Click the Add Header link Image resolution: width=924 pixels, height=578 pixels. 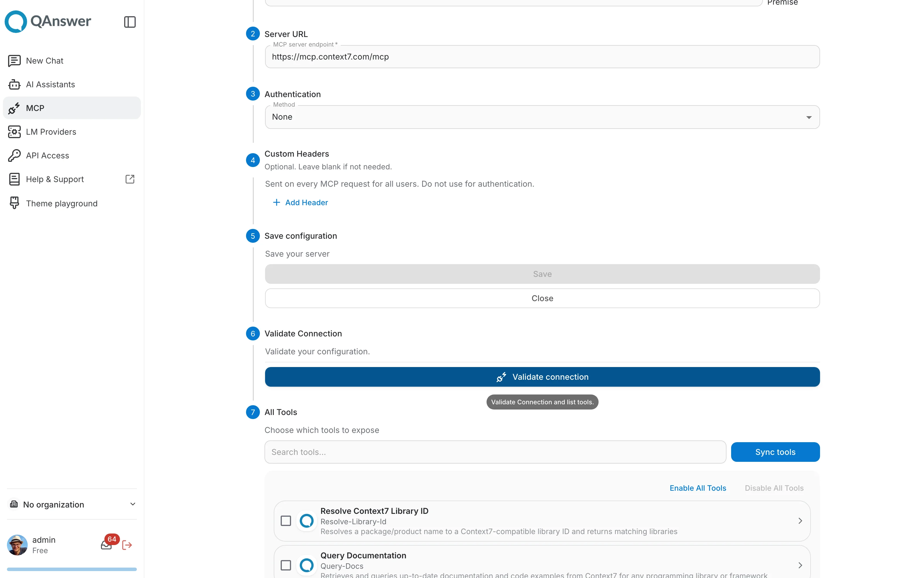tap(301, 202)
